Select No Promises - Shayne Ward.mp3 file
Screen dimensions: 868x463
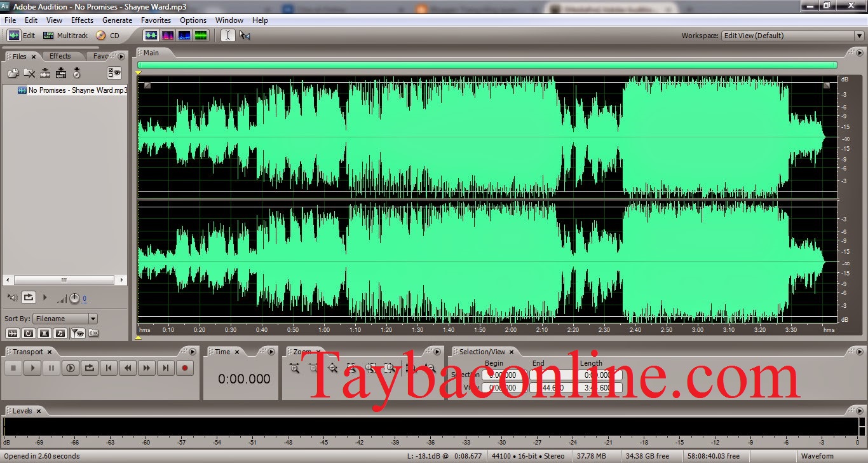coord(72,90)
